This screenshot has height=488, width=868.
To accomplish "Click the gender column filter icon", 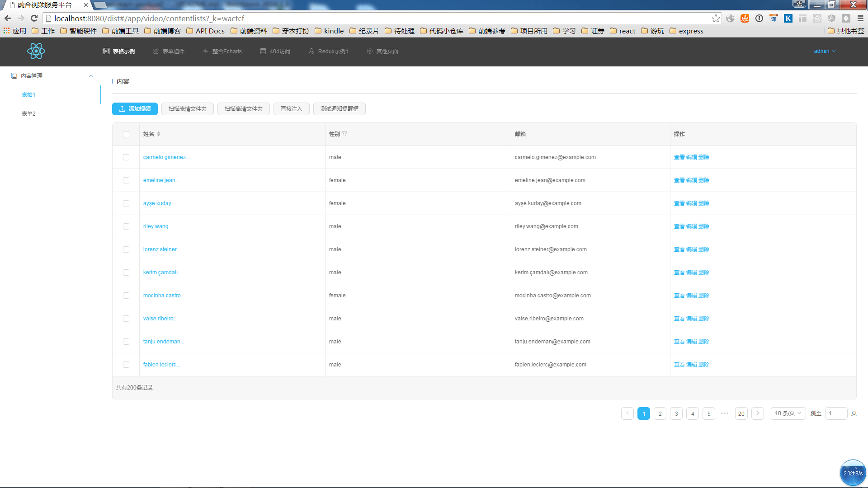I will (344, 134).
